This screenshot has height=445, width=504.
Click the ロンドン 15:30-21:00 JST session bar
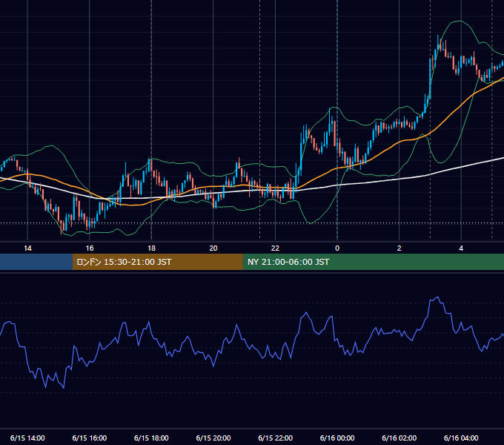tap(157, 262)
